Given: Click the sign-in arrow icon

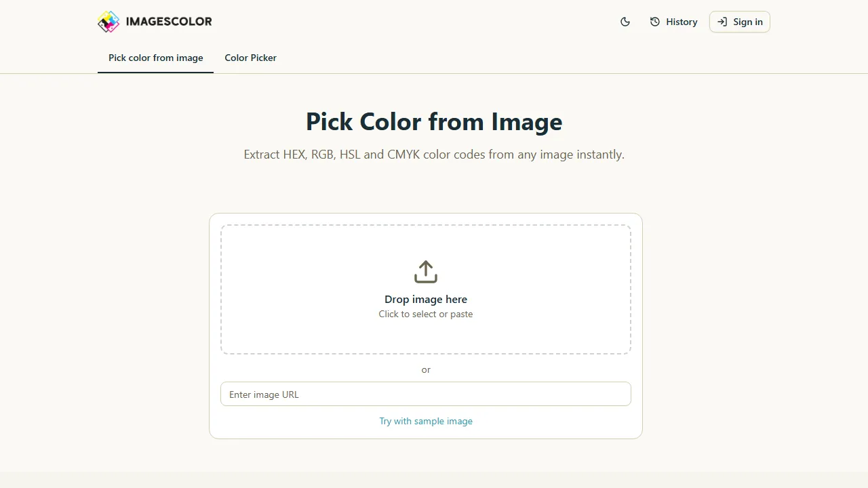Looking at the screenshot, I should coord(721,22).
